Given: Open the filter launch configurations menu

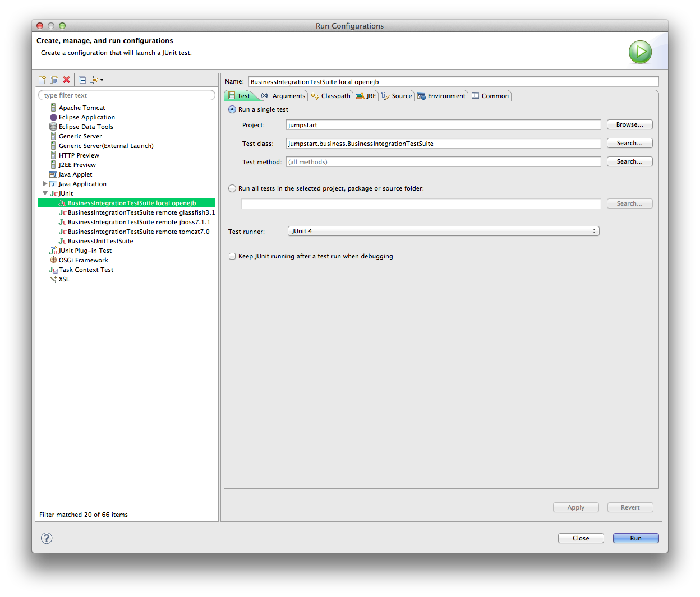Looking at the screenshot, I should click(x=96, y=80).
